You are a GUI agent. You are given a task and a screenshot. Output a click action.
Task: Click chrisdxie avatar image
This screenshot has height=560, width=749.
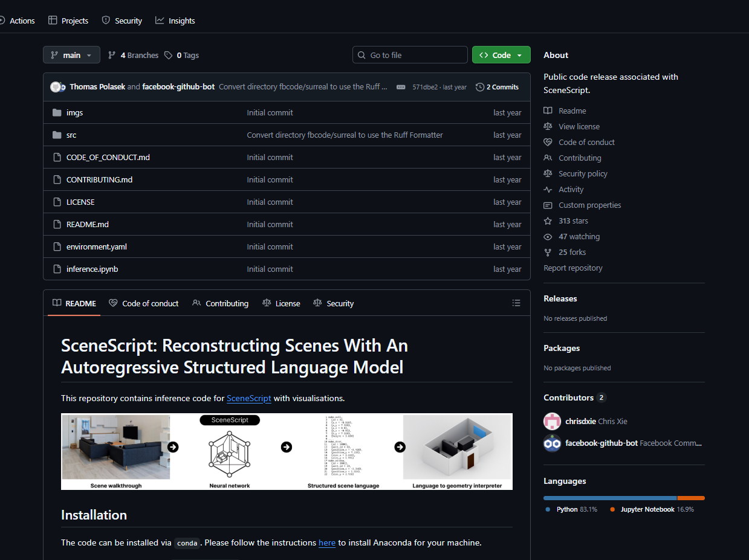click(553, 421)
